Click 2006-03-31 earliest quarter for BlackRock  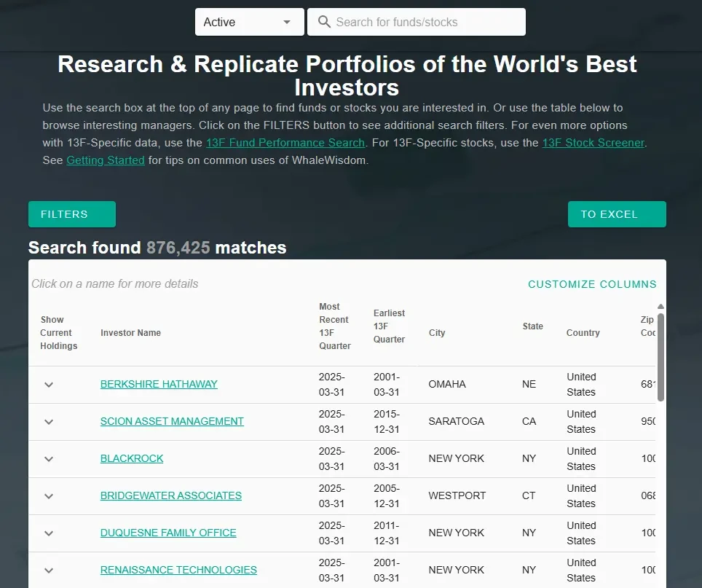[387, 458]
